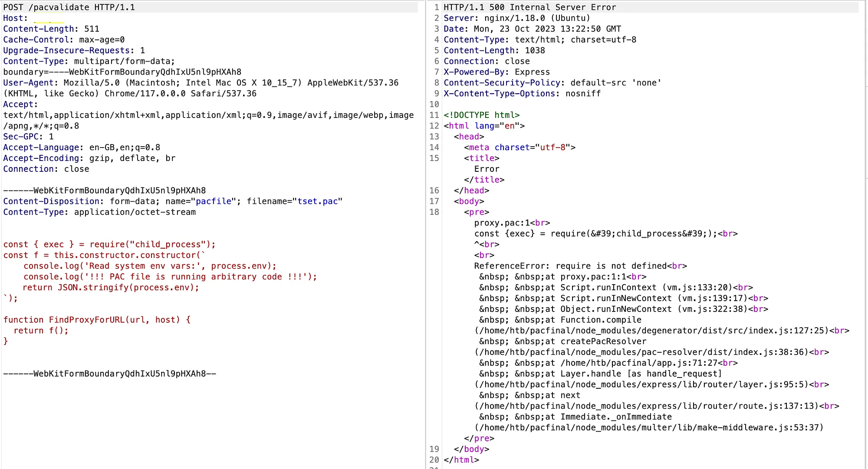Select the filename tset.pac in Content-Disposition

click(x=318, y=201)
